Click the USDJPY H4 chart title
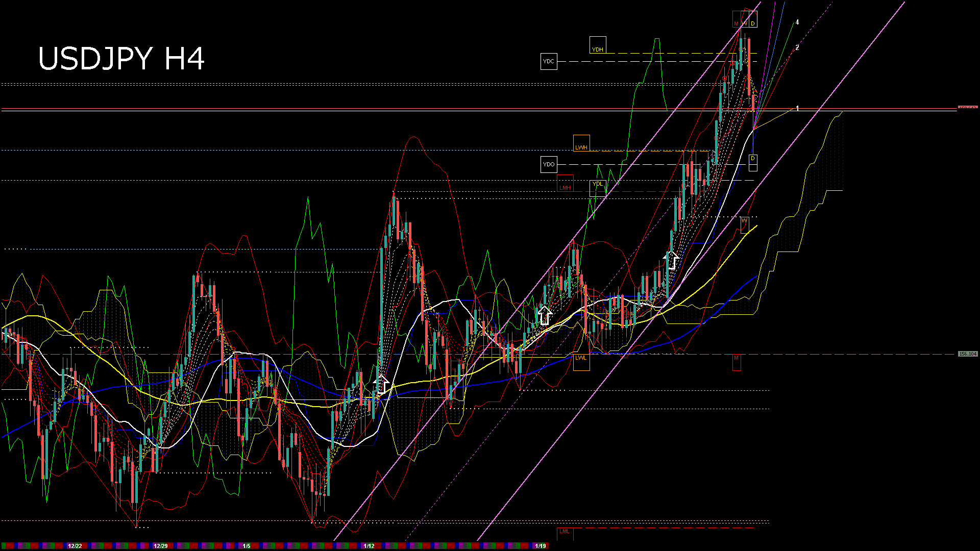The image size is (980, 551). pyautogui.click(x=121, y=59)
